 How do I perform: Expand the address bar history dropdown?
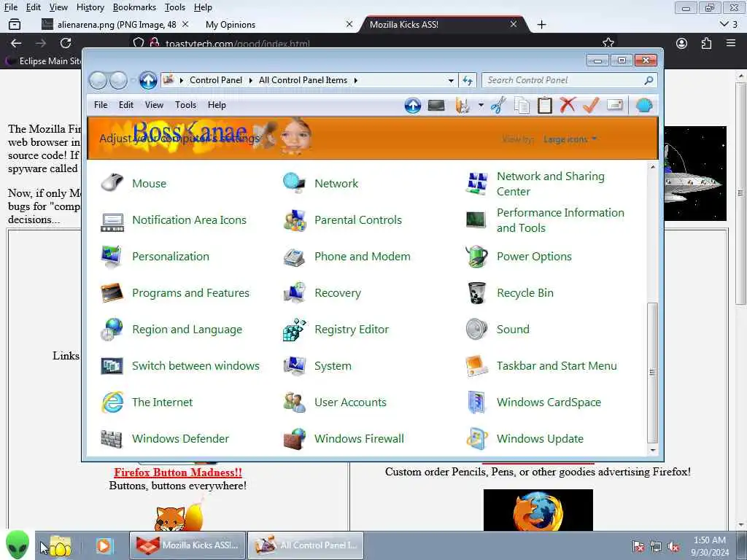pos(451,80)
